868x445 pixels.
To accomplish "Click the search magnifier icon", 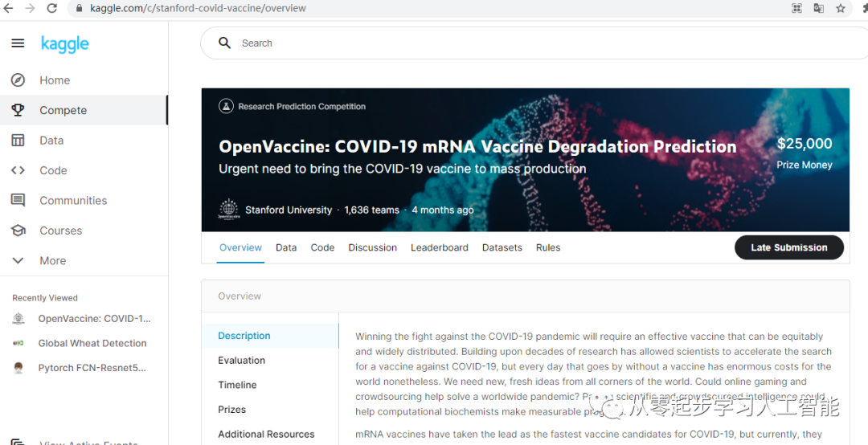I will pyautogui.click(x=224, y=43).
